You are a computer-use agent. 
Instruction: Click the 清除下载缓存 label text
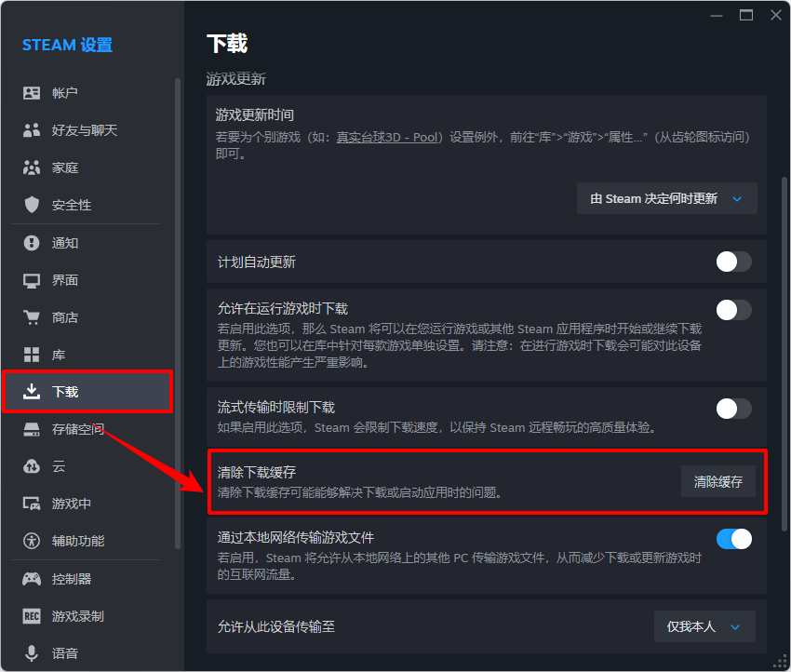[257, 472]
